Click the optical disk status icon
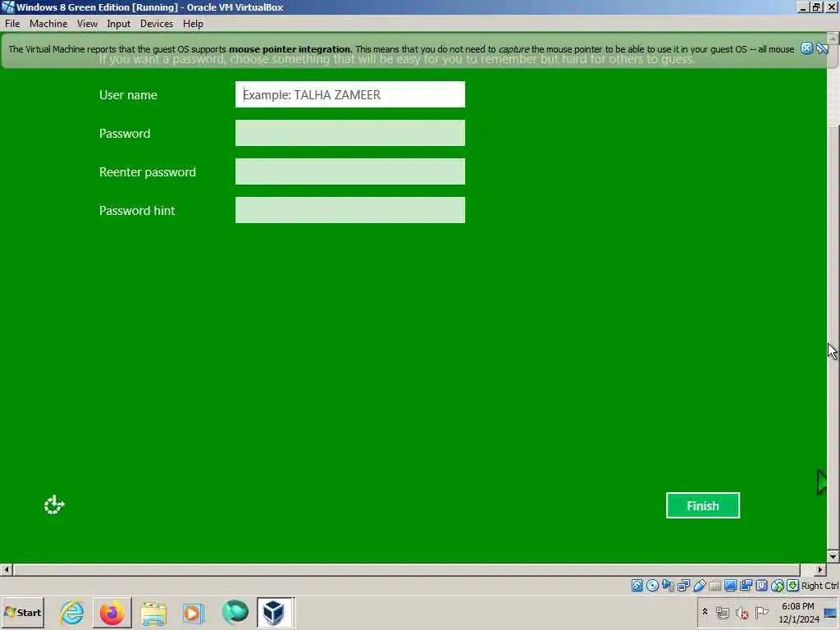 coord(652,586)
